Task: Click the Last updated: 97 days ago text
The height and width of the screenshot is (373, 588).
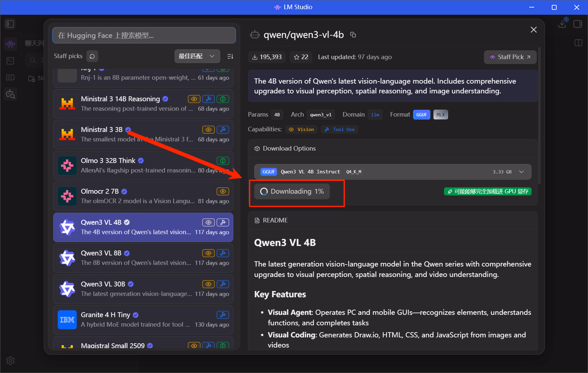Action: [355, 57]
